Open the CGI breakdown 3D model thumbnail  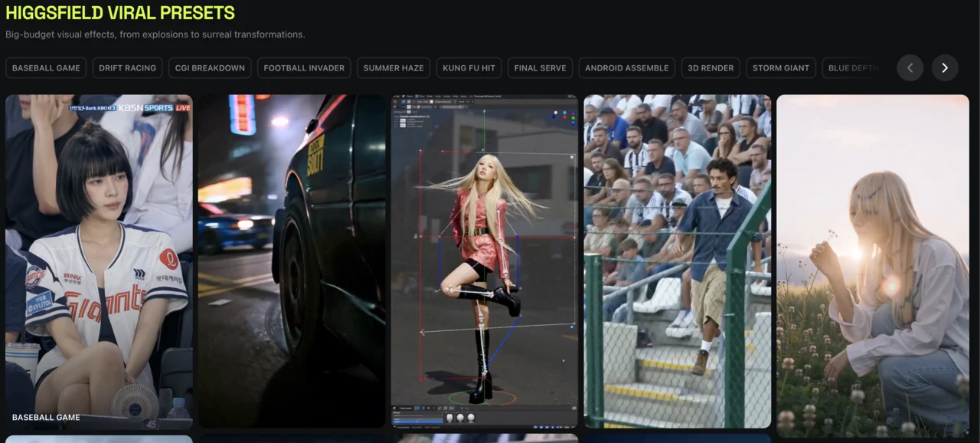point(485,261)
